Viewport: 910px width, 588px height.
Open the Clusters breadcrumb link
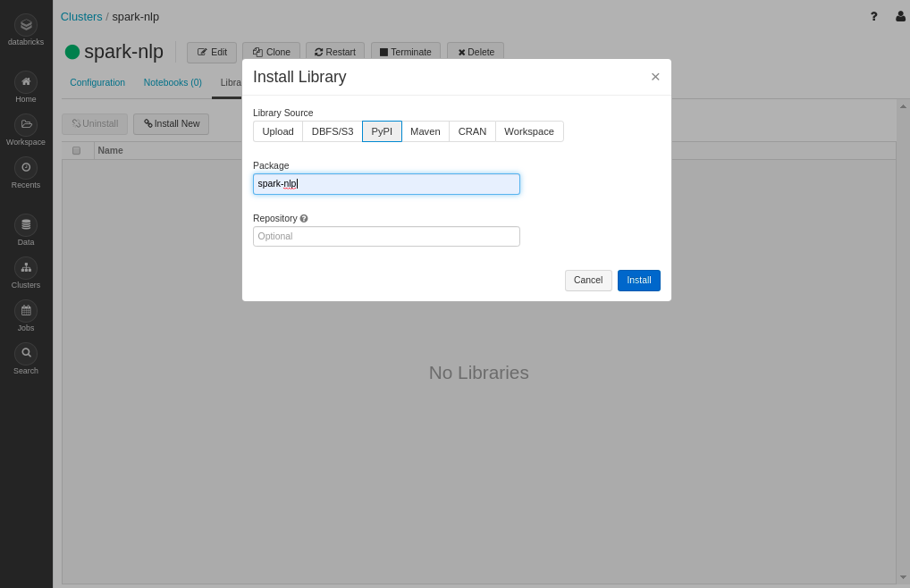click(81, 17)
